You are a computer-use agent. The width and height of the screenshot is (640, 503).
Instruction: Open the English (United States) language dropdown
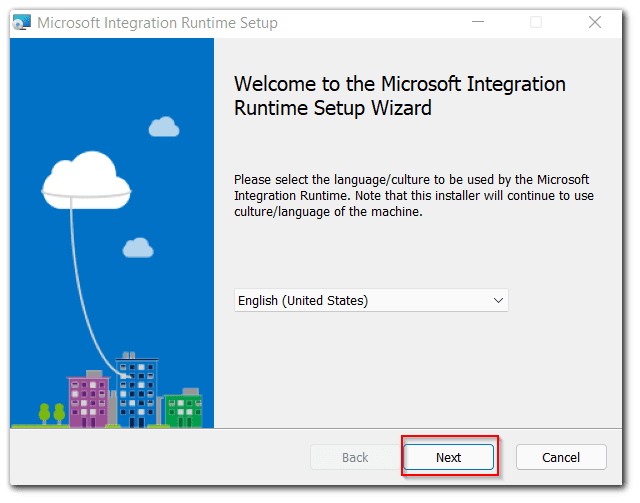(x=373, y=302)
